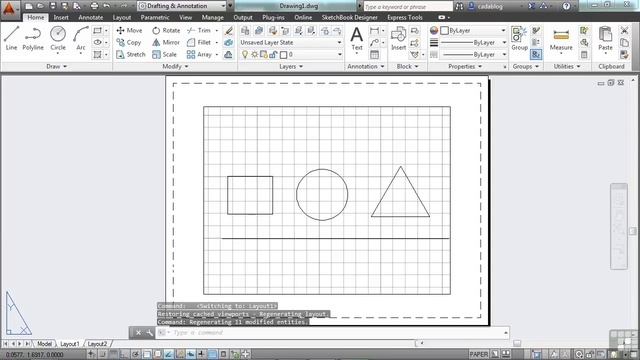The height and width of the screenshot is (360, 640).
Task: Toggle PAPER space button in status bar
Action: point(478,354)
